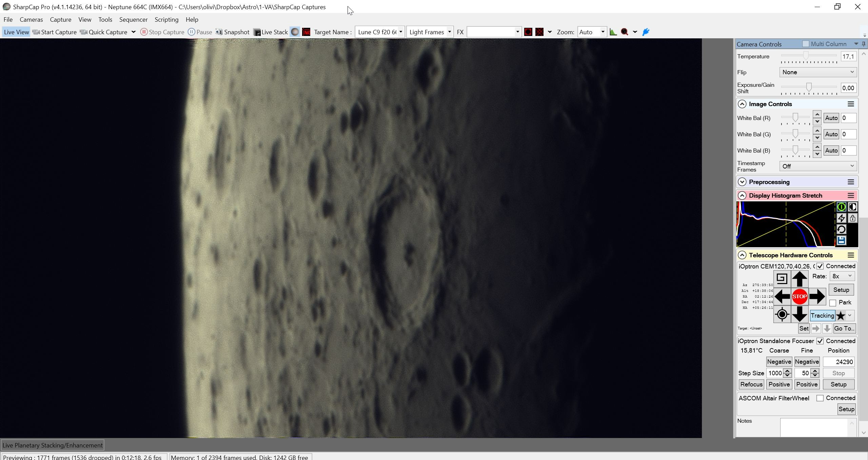The height and width of the screenshot is (460, 868).
Task: Click the spiral search mount icon
Action: (x=782, y=279)
